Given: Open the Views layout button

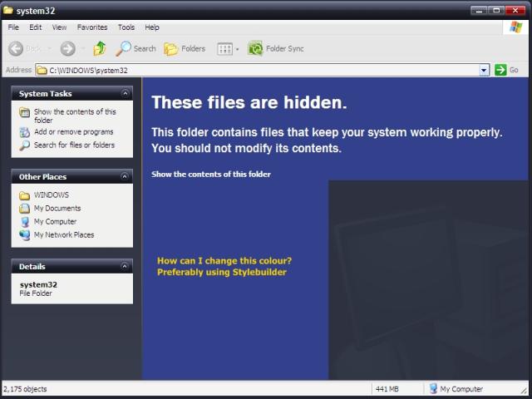Looking at the screenshot, I should tap(224, 49).
